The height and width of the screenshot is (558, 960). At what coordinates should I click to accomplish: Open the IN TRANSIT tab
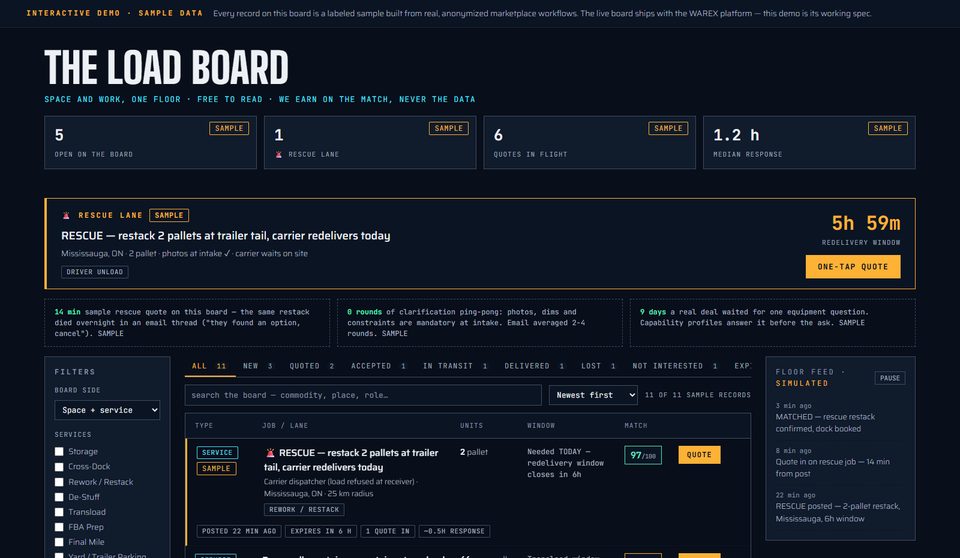[x=455, y=366]
